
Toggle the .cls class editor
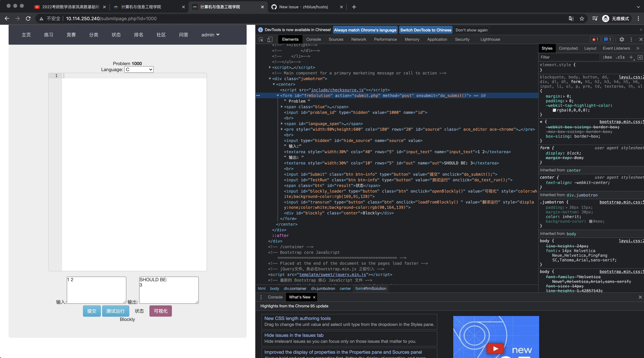click(620, 57)
